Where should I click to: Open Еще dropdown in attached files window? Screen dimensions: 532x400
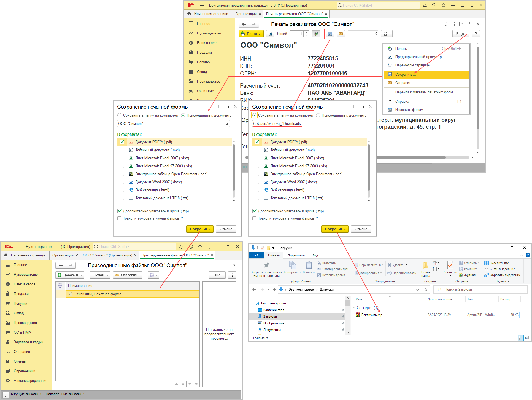click(217, 275)
